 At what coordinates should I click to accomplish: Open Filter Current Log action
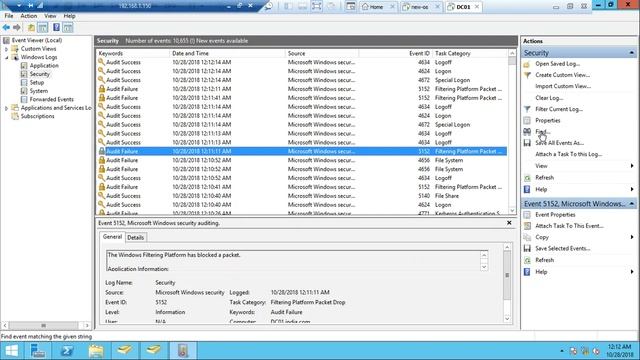(x=559, y=109)
